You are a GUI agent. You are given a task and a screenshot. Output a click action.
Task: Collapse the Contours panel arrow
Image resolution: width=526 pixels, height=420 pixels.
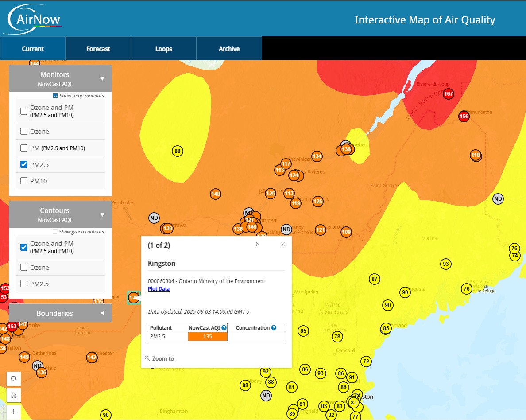pos(102,215)
